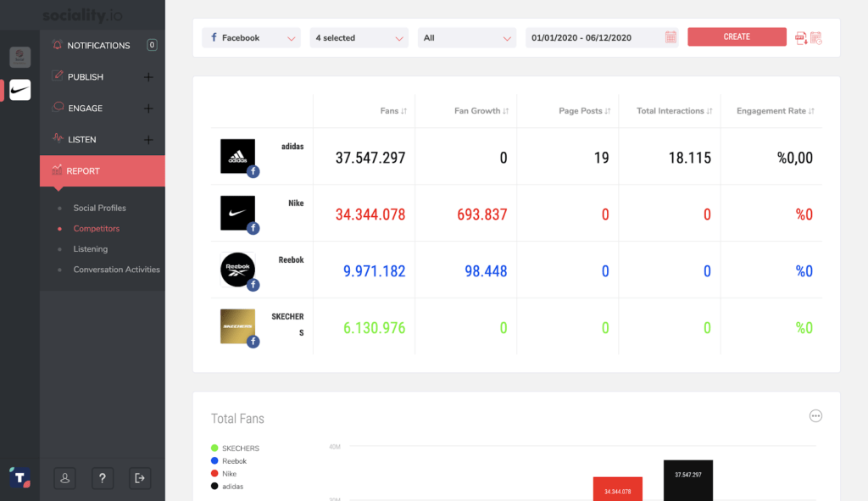Viewport: 868px width, 501px height.
Task: Toggle SKECHERS series in chart legend
Action: [236, 448]
